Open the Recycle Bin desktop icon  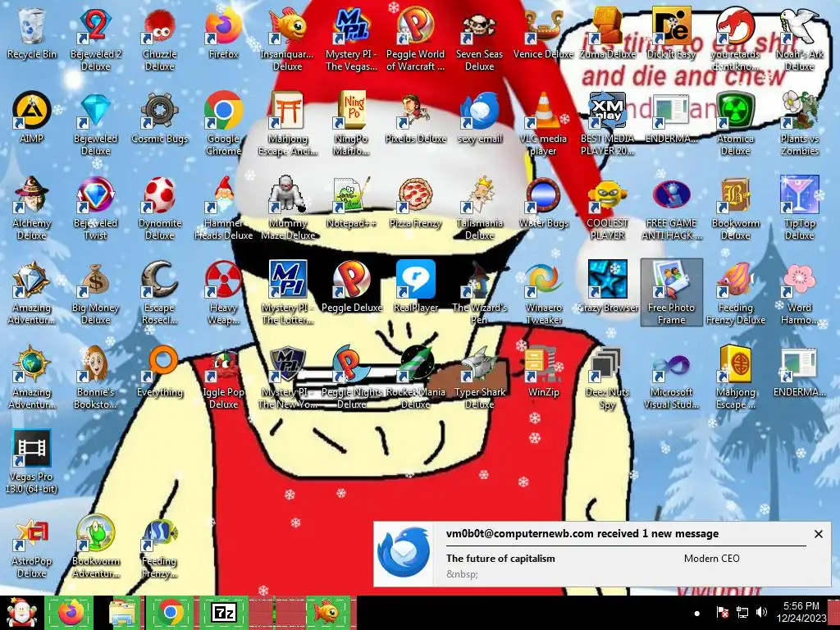tap(32, 34)
